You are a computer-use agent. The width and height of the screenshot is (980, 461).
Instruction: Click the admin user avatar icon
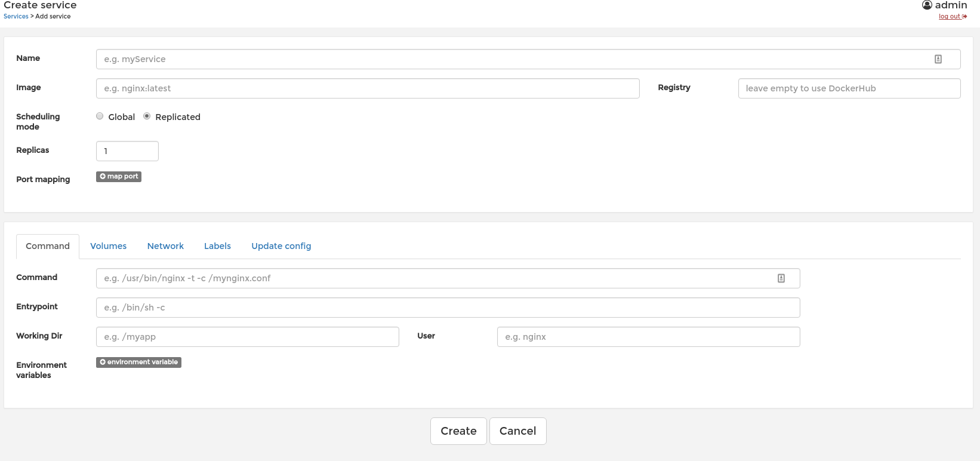(x=927, y=5)
